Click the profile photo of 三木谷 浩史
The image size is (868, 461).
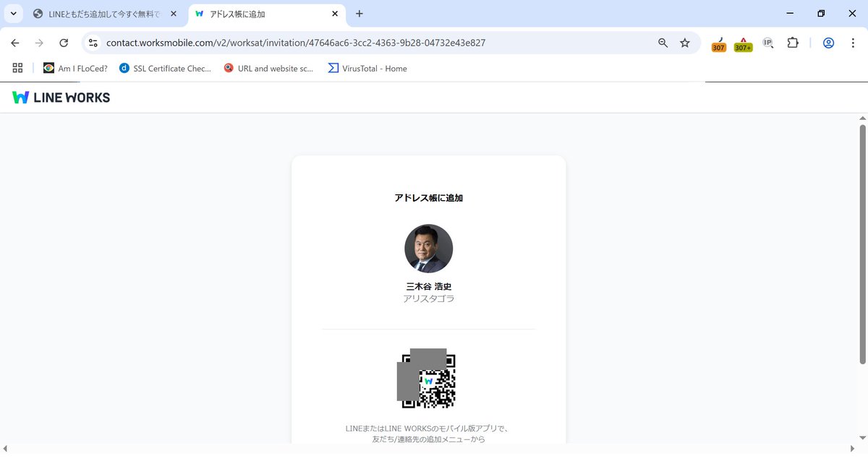pyautogui.click(x=428, y=249)
